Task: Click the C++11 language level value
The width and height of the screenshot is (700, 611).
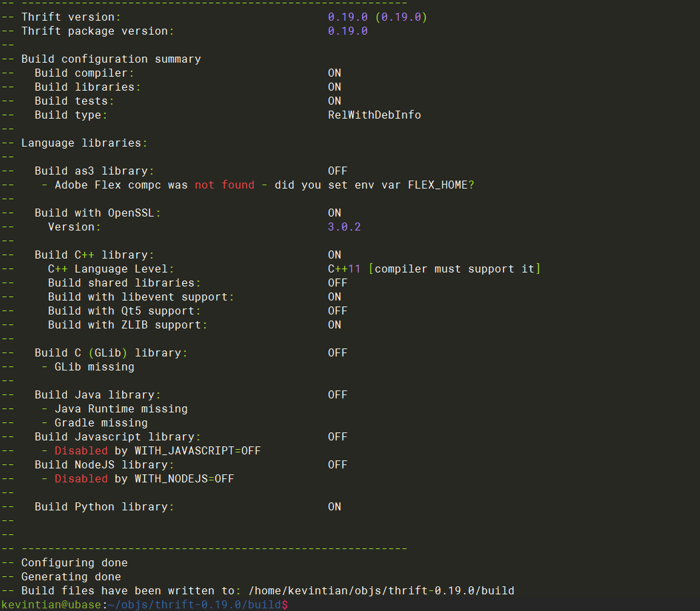Action: click(x=344, y=269)
